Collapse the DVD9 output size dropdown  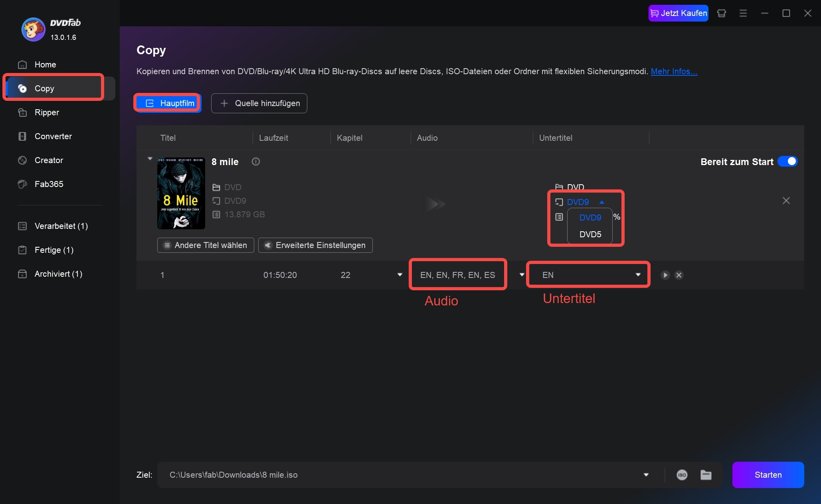[602, 202]
